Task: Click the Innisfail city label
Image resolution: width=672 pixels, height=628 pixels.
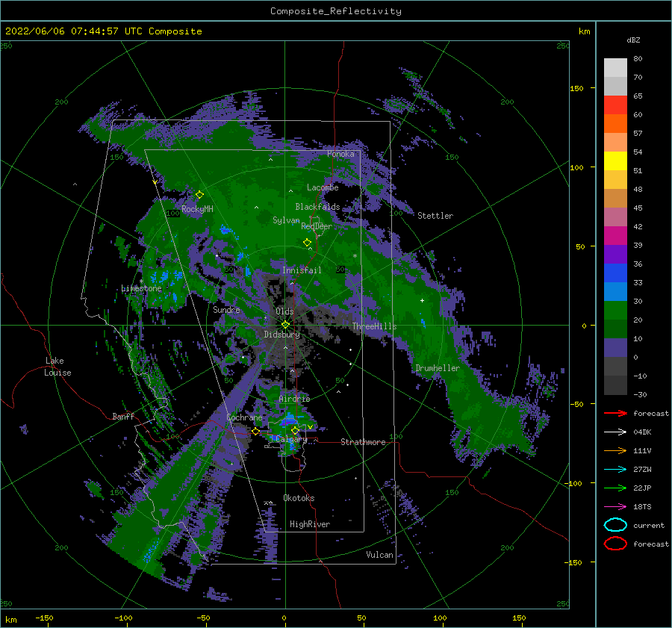Action: 302,270
